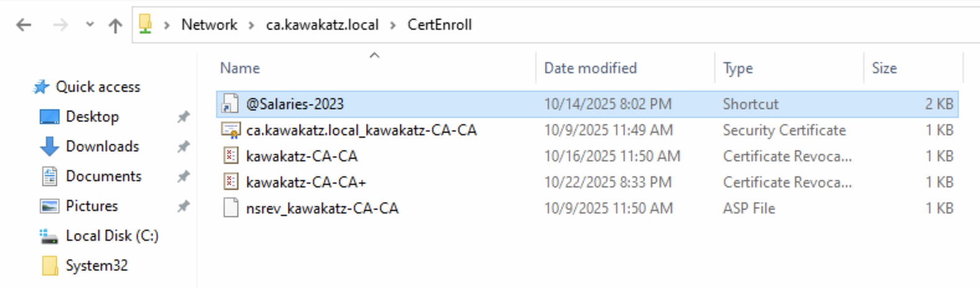Navigate to Network in the breadcrumb

[x=209, y=25]
